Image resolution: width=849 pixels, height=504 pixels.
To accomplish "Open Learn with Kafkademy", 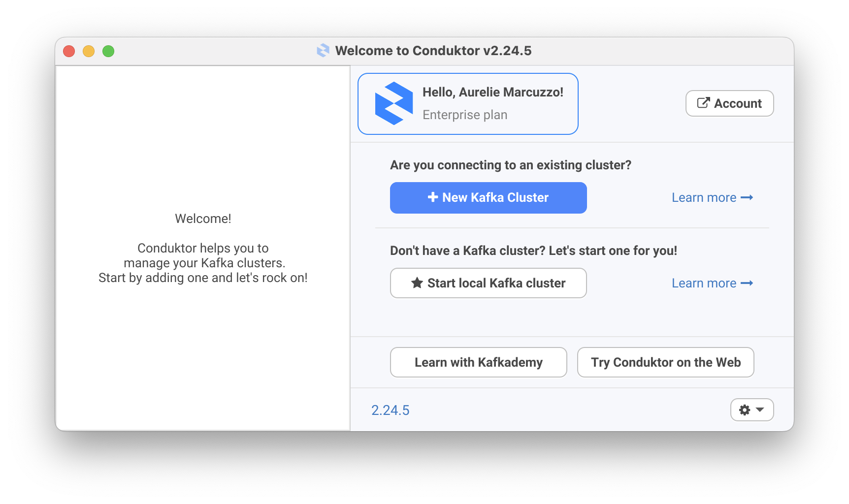I will [478, 362].
